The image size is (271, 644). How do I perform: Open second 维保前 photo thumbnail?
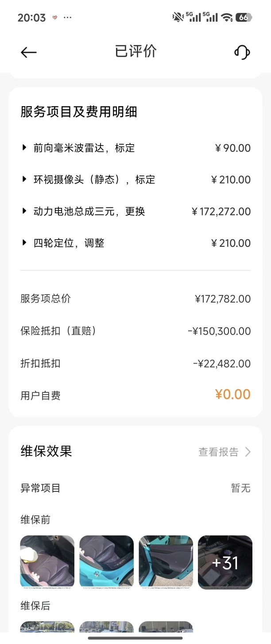coord(107,562)
